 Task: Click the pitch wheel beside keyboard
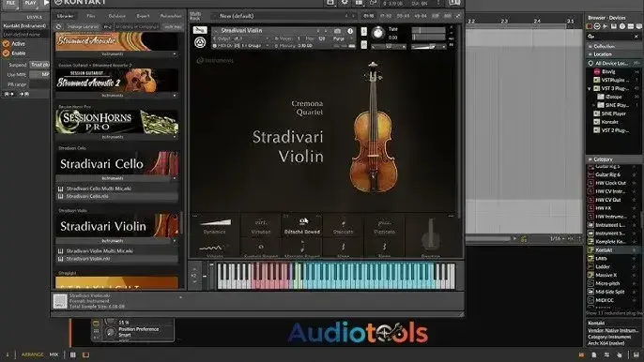pyautogui.click(x=205, y=277)
